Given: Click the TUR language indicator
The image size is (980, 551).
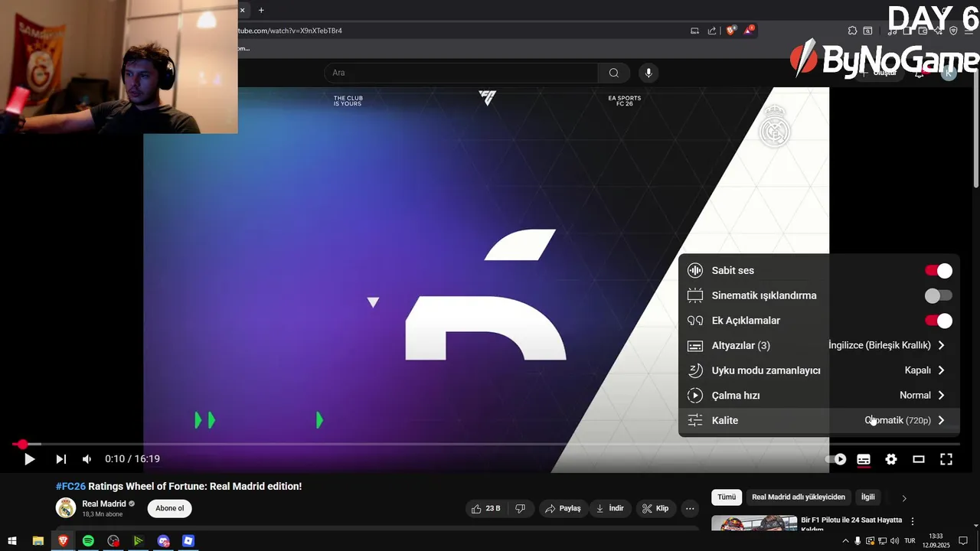Looking at the screenshot, I should click(910, 541).
